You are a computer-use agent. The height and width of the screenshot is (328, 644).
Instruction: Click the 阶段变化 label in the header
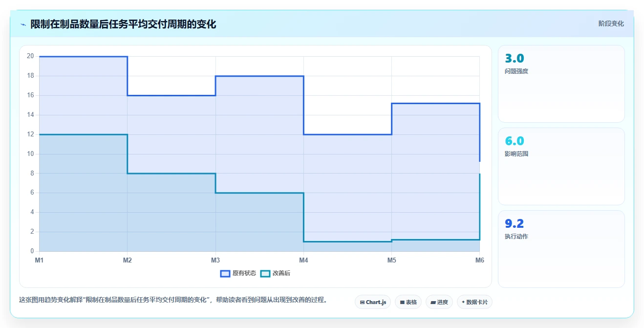tap(611, 23)
